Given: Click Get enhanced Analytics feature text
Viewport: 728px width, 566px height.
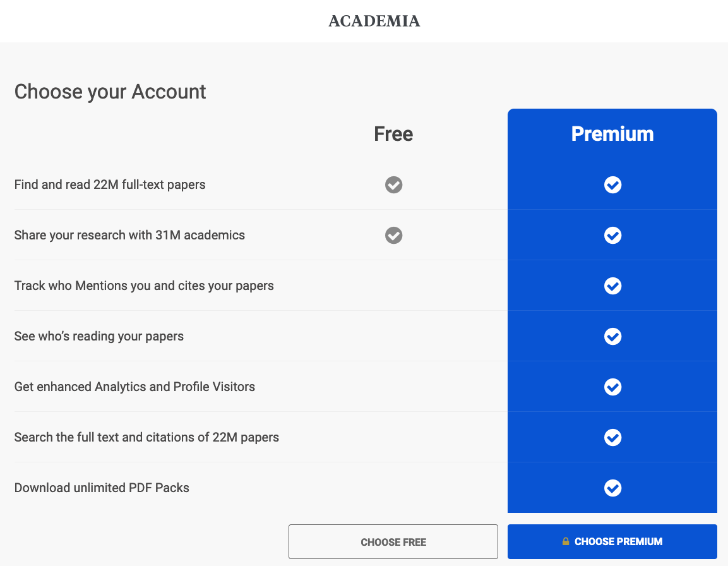Looking at the screenshot, I should point(134,387).
